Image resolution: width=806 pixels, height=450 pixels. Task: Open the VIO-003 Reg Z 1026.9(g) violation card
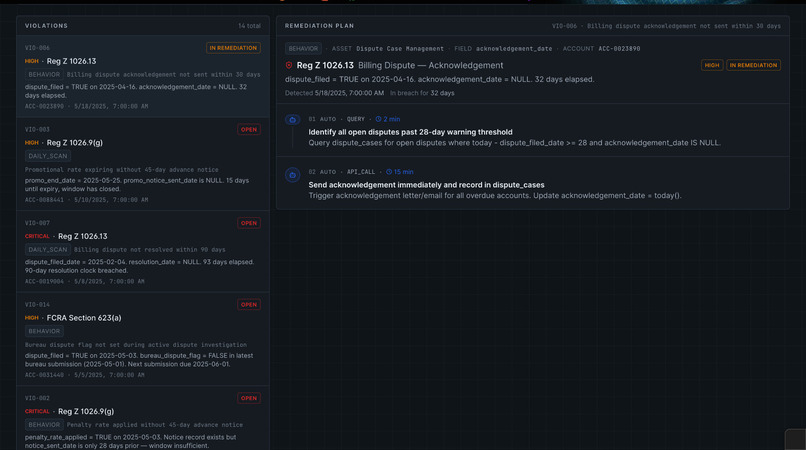pyautogui.click(x=143, y=164)
